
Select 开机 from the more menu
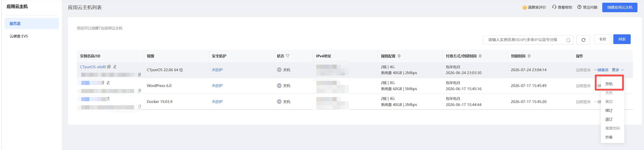pos(609,84)
